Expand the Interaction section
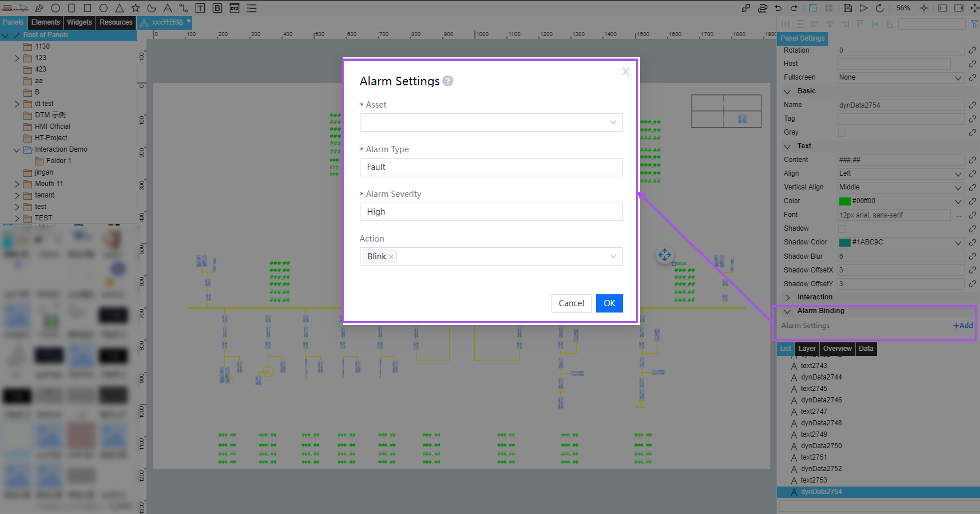Viewport: 980px width, 514px height. pos(788,297)
